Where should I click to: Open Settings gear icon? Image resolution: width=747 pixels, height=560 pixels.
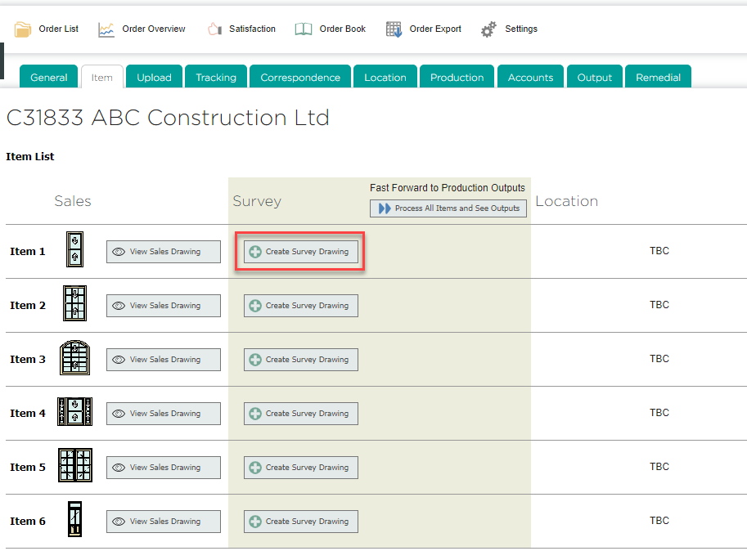pyautogui.click(x=489, y=29)
